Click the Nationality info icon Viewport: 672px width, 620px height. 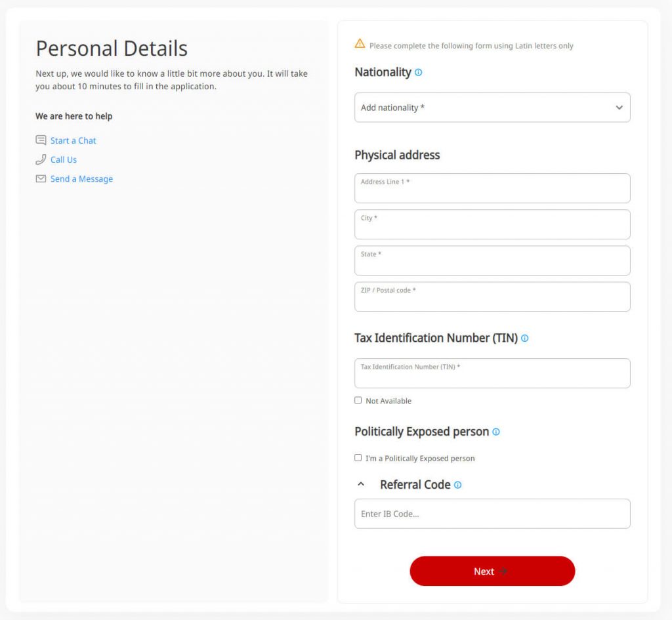(x=419, y=73)
